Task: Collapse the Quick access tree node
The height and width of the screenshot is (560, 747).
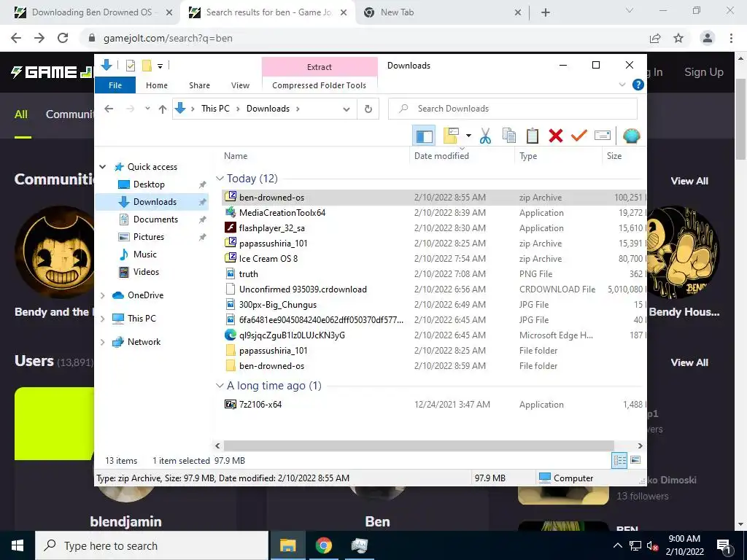Action: 102,167
